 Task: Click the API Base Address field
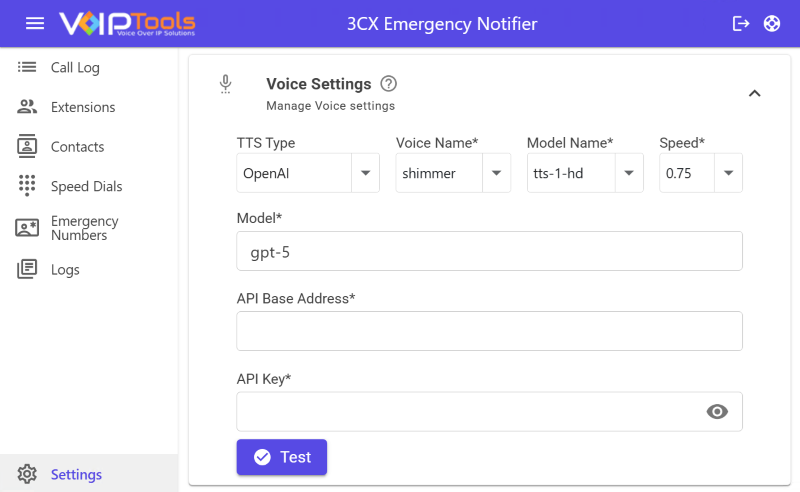pyautogui.click(x=489, y=331)
